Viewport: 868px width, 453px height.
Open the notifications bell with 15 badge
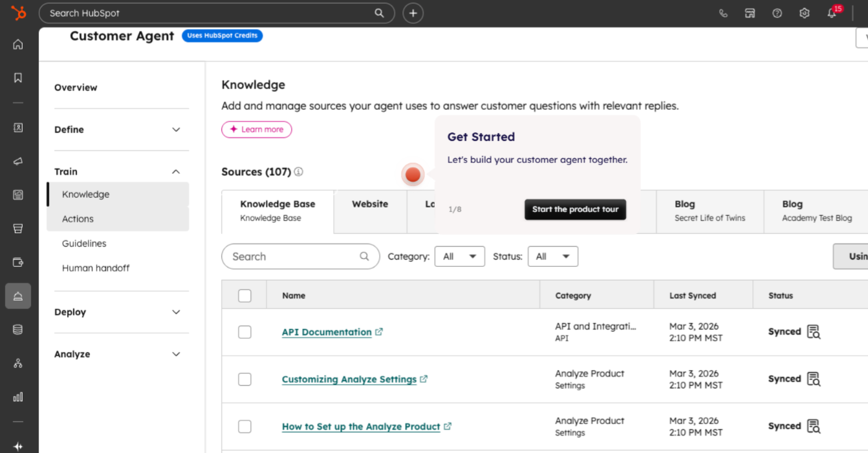(832, 13)
